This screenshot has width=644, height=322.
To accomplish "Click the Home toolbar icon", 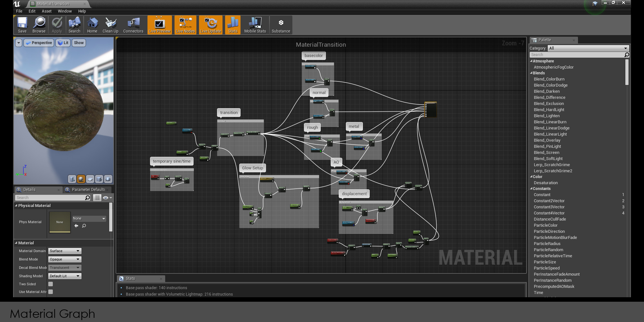I will coord(92,25).
